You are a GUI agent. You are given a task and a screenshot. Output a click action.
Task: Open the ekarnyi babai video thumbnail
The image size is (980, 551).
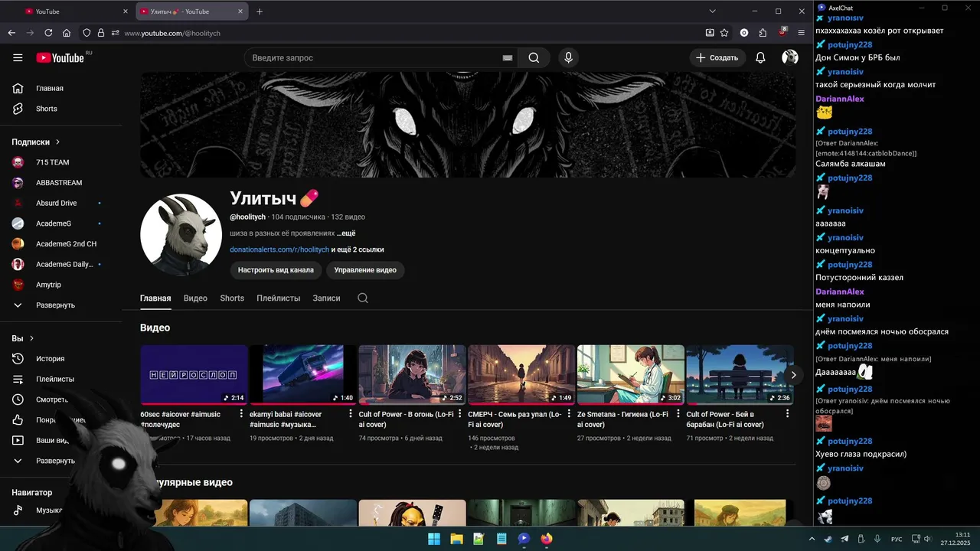click(x=303, y=374)
